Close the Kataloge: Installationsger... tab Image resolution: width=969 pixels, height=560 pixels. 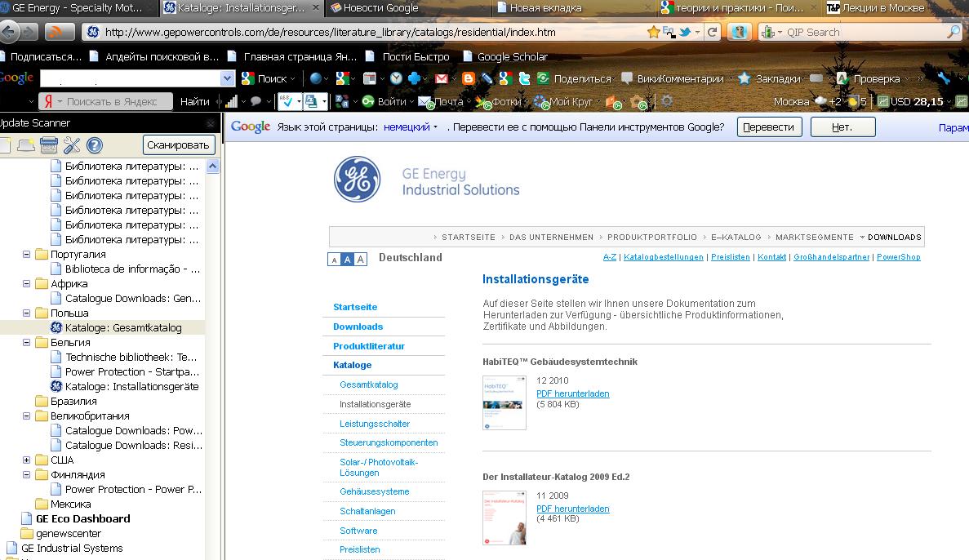[315, 8]
